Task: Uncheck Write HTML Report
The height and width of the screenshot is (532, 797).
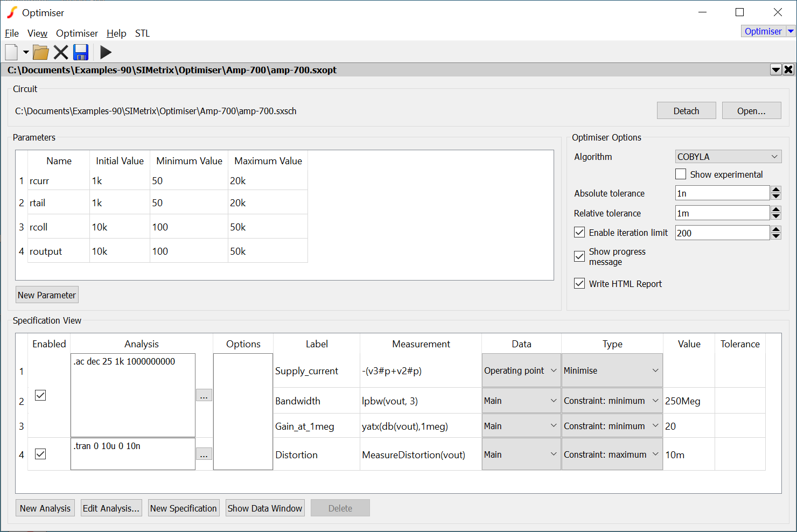Action: pos(579,284)
